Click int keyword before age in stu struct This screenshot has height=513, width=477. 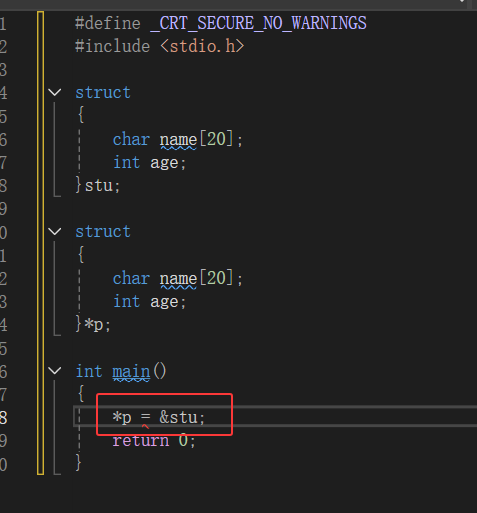(126, 162)
